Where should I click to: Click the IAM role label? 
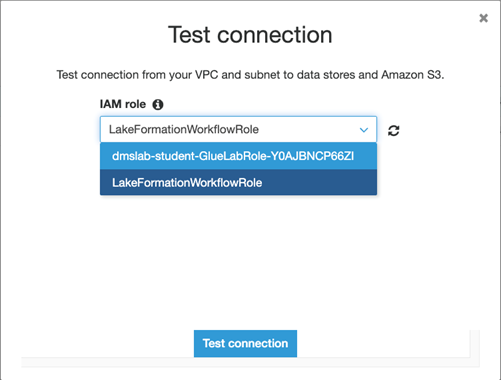pyautogui.click(x=123, y=104)
